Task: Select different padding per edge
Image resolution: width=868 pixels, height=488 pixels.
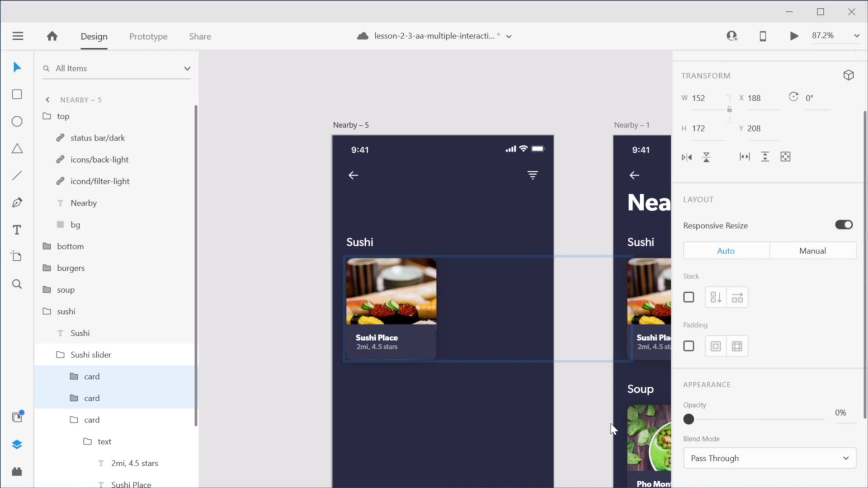Action: [x=737, y=346]
